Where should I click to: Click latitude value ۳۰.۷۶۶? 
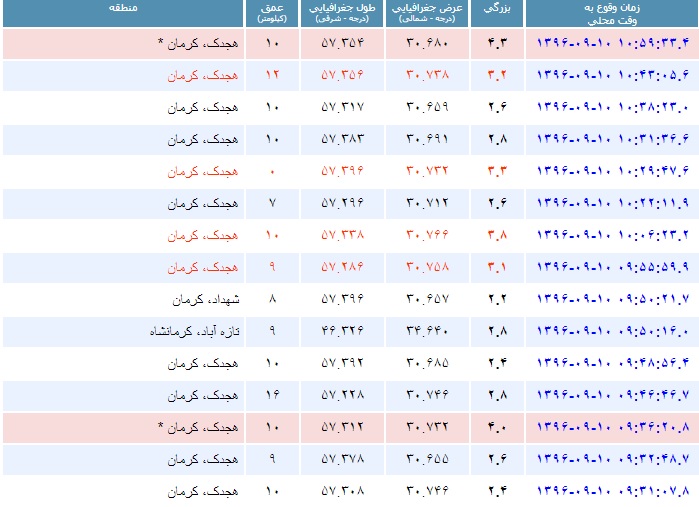click(427, 235)
